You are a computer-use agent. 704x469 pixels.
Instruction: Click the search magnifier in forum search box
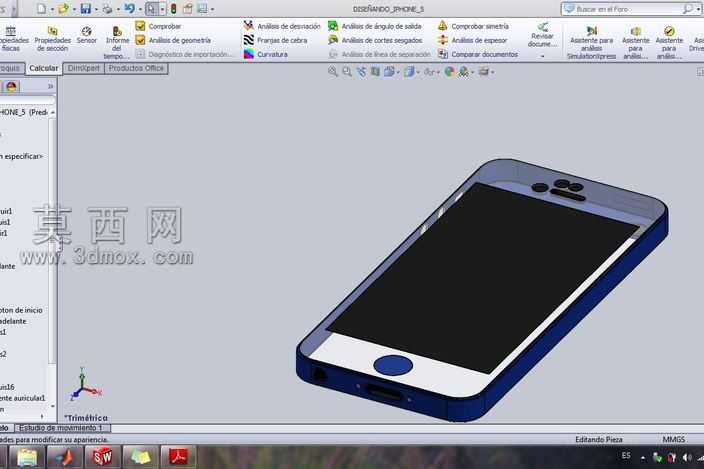(687, 9)
